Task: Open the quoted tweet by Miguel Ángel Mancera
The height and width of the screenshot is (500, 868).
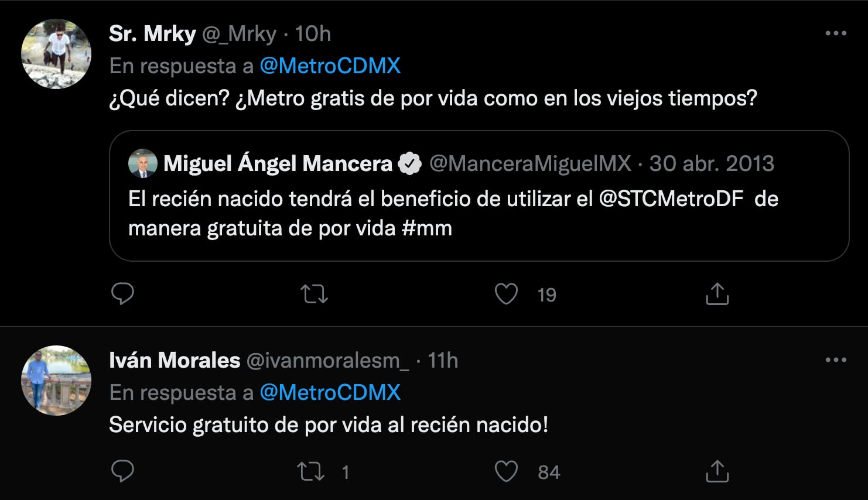Action: [480, 196]
